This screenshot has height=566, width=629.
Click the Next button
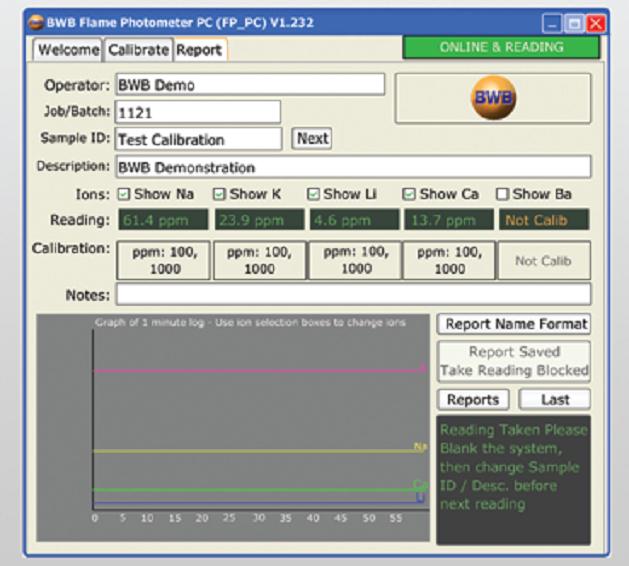(312, 139)
